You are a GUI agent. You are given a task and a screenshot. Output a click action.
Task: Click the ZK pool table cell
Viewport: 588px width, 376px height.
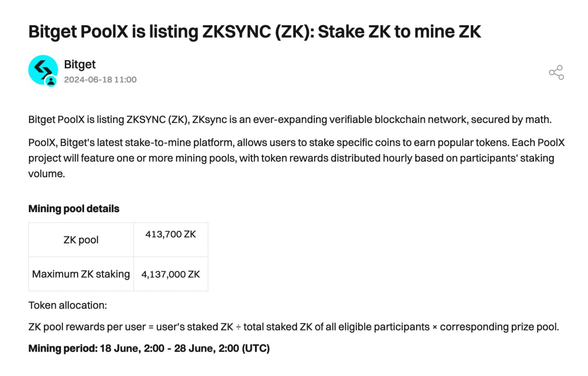(81, 240)
